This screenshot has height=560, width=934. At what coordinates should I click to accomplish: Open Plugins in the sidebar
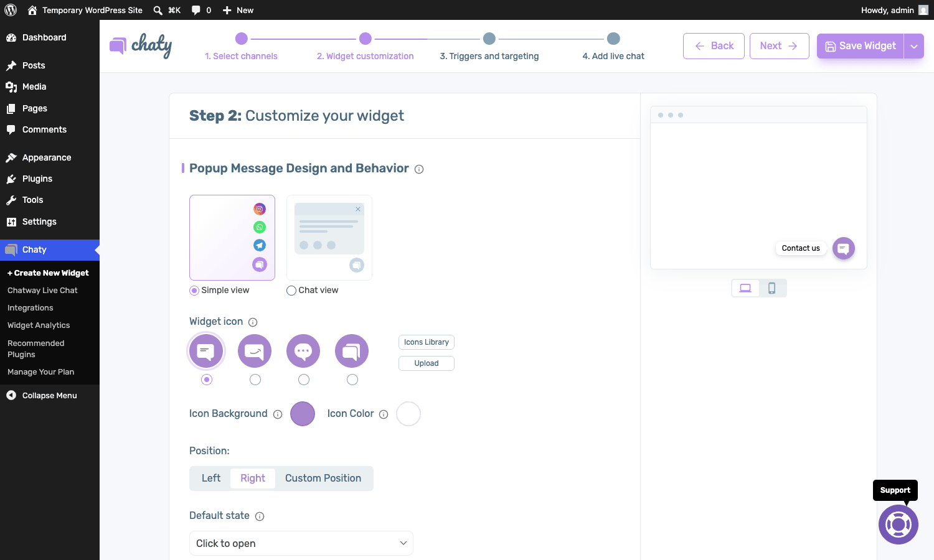click(x=50, y=179)
